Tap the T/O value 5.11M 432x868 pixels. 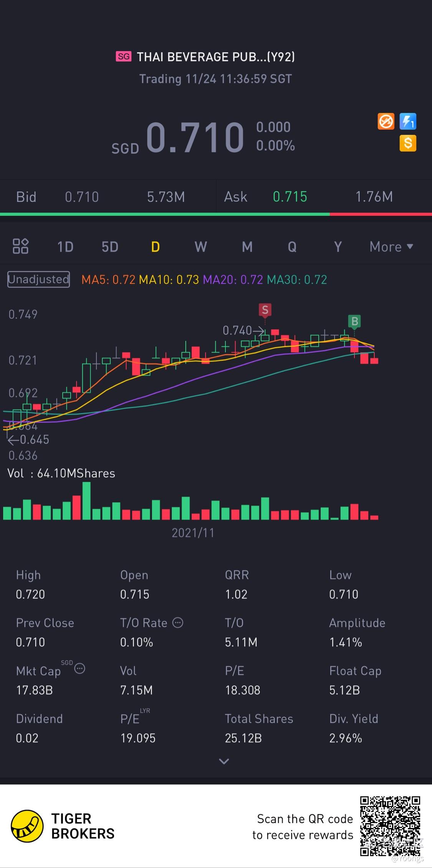[241, 642]
